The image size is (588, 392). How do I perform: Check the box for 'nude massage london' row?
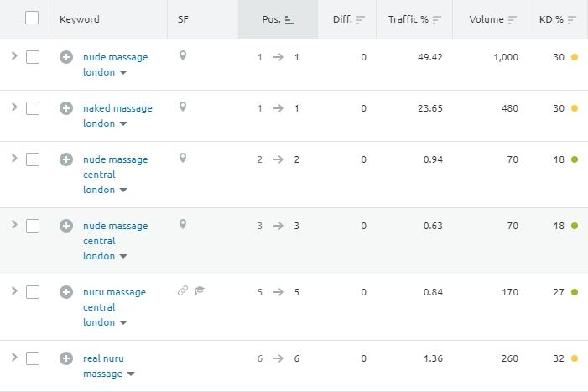33,57
